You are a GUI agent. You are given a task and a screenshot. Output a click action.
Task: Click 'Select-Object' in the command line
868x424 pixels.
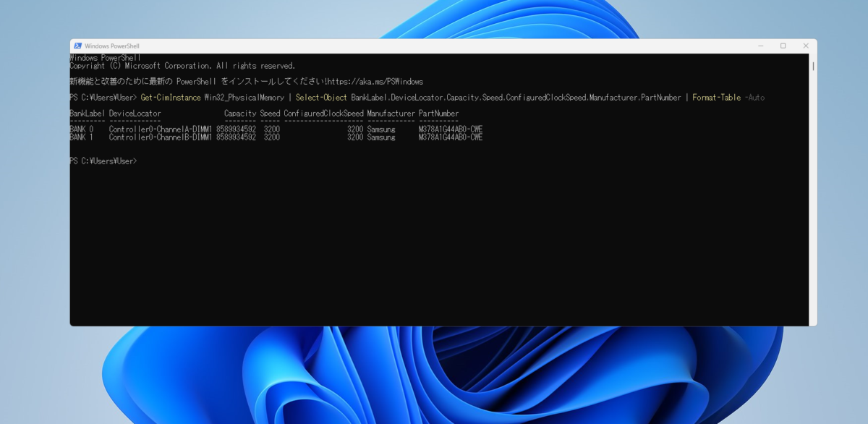321,98
